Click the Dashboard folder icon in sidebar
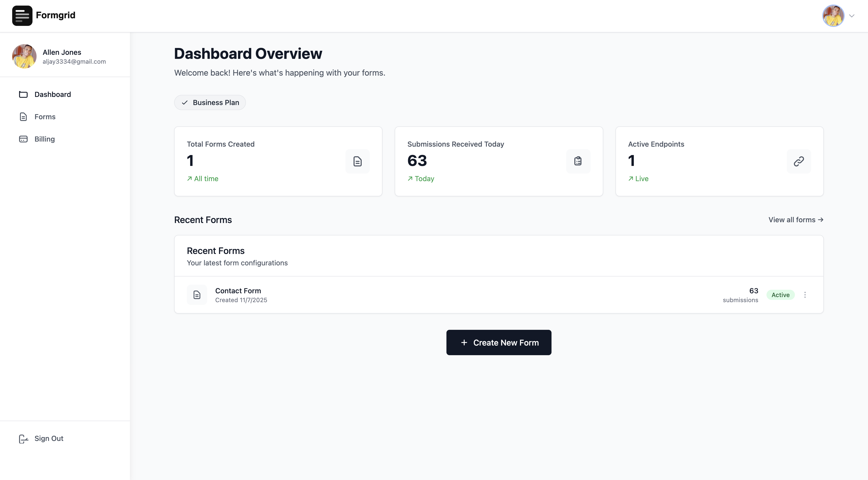Screen dimensions: 868x480 23,95
